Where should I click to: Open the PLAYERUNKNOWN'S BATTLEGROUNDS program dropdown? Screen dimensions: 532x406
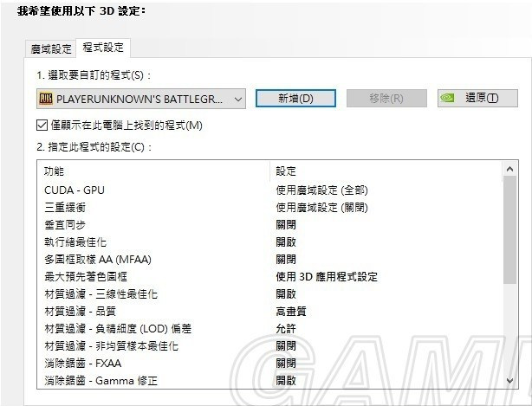coord(141,99)
